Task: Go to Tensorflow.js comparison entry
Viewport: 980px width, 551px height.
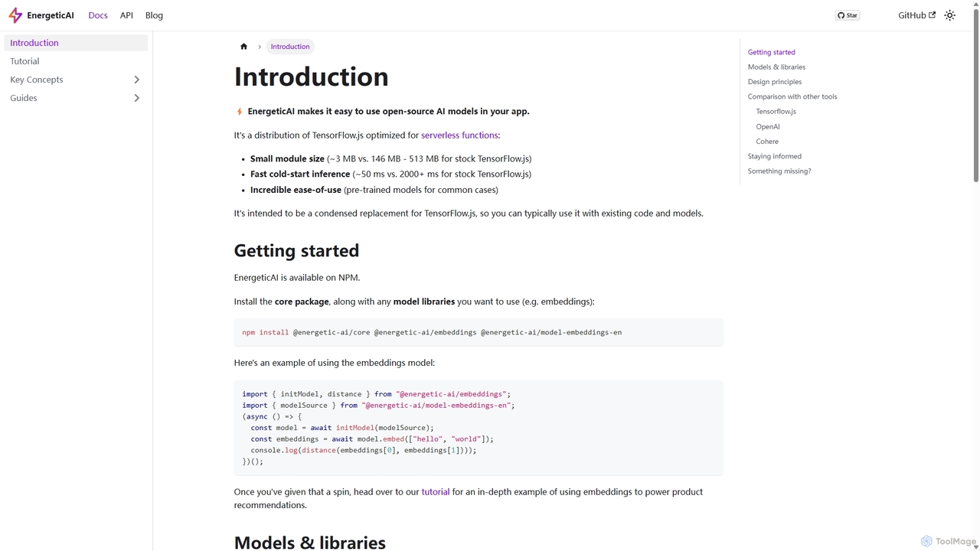Action: (776, 112)
